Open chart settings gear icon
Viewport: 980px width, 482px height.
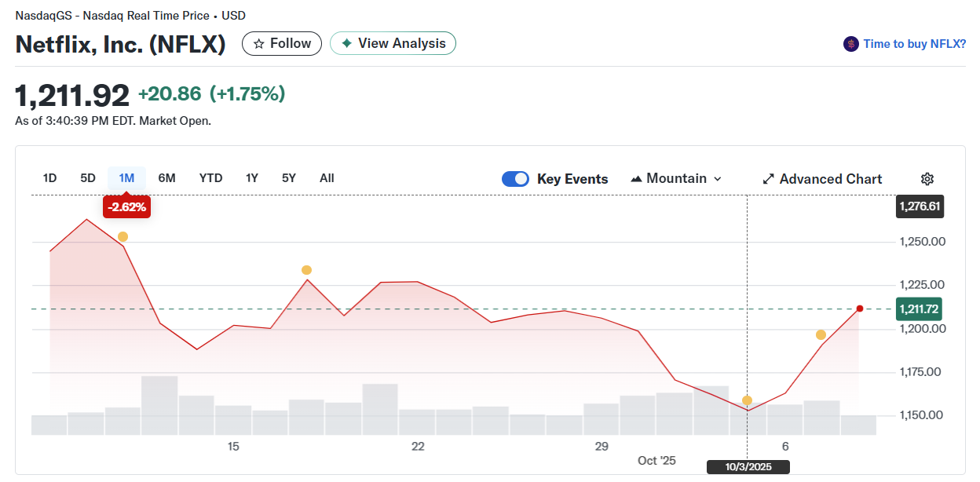tap(927, 179)
